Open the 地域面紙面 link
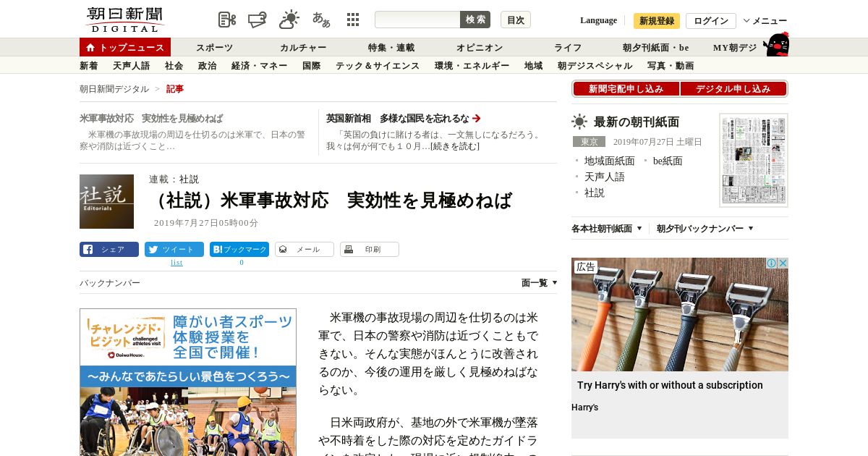The image size is (868, 456). (x=609, y=161)
